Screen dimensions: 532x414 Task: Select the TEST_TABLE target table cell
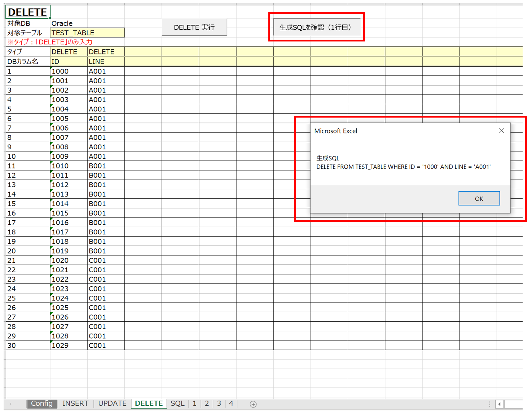(x=87, y=33)
